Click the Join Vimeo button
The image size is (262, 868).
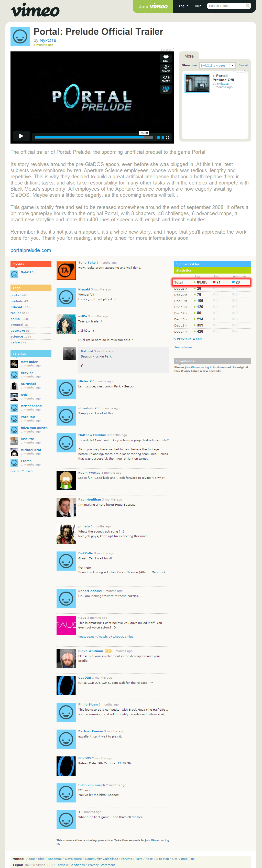tap(153, 6)
